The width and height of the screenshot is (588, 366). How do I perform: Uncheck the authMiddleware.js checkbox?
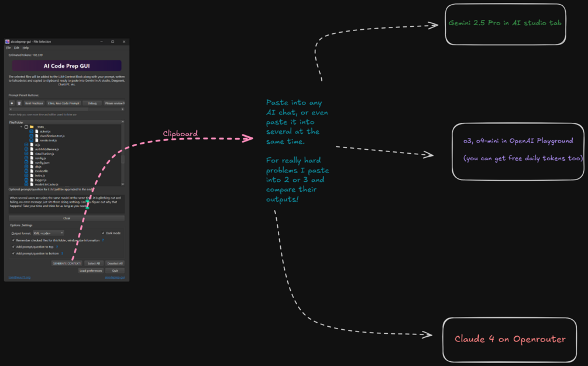(x=26, y=149)
